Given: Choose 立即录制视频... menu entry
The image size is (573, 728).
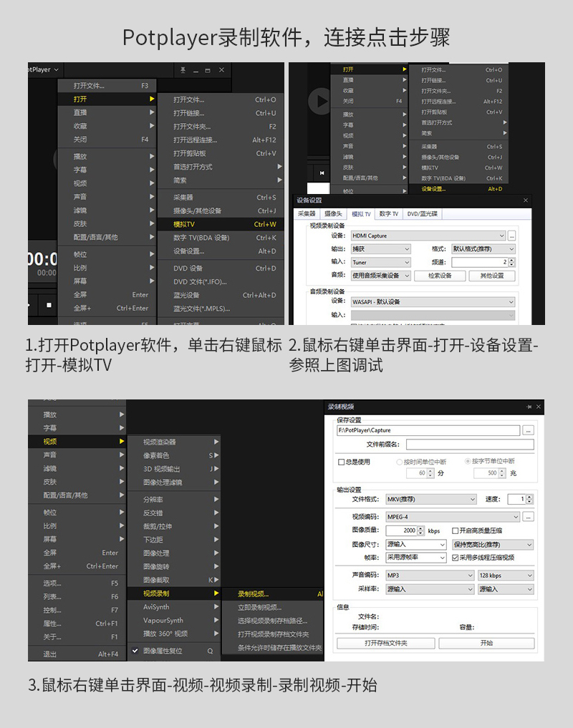Looking at the screenshot, I should (x=273, y=607).
